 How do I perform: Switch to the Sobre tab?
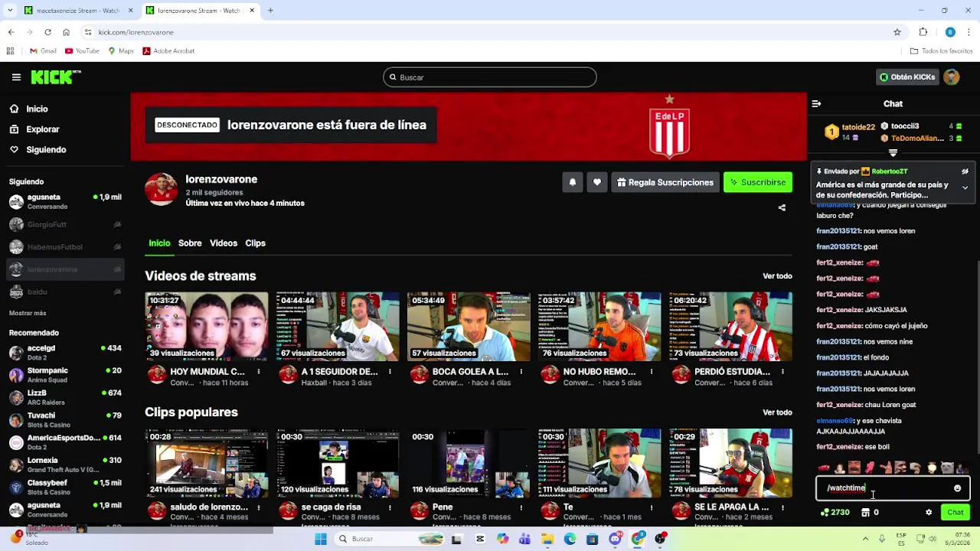coord(190,243)
